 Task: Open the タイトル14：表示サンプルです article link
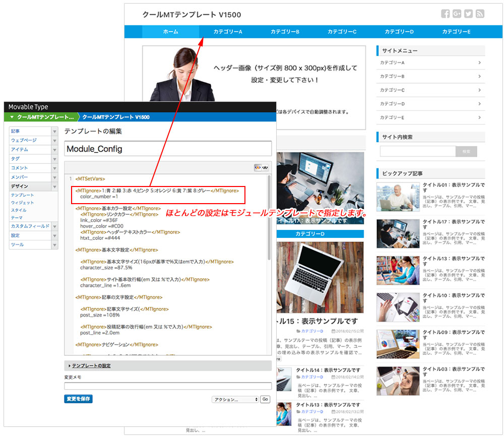pyautogui.click(x=328, y=370)
